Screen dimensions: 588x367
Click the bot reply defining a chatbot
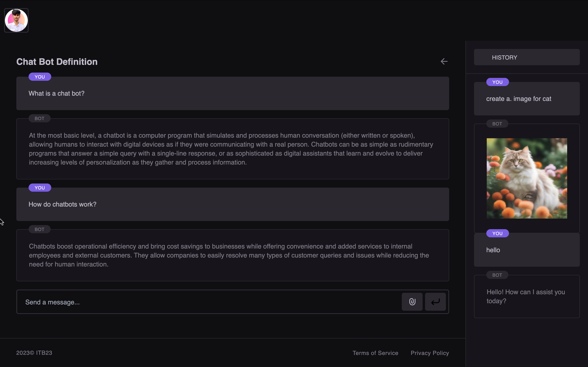231,149
